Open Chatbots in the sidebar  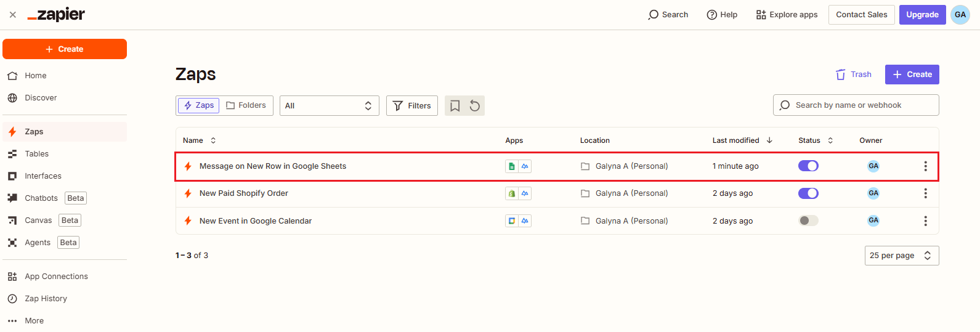click(65, 198)
